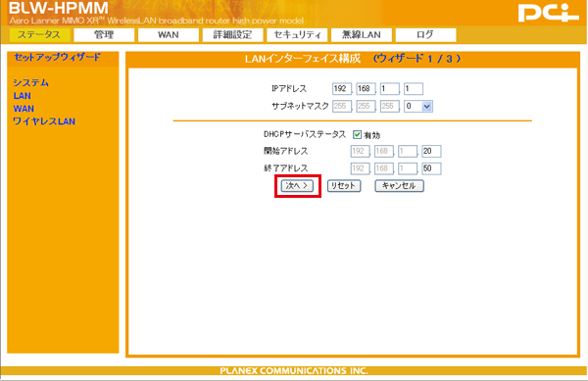
Task: Click the 次へ > button
Action: point(297,186)
